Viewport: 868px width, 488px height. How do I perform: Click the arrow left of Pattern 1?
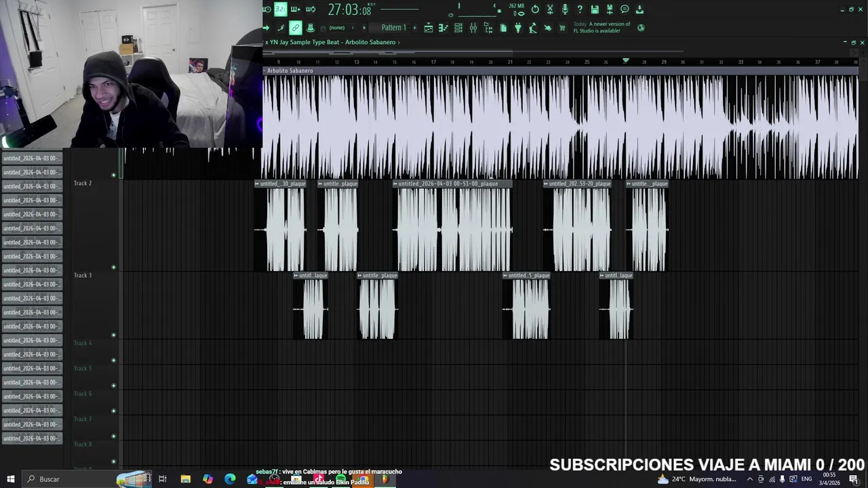364,28
